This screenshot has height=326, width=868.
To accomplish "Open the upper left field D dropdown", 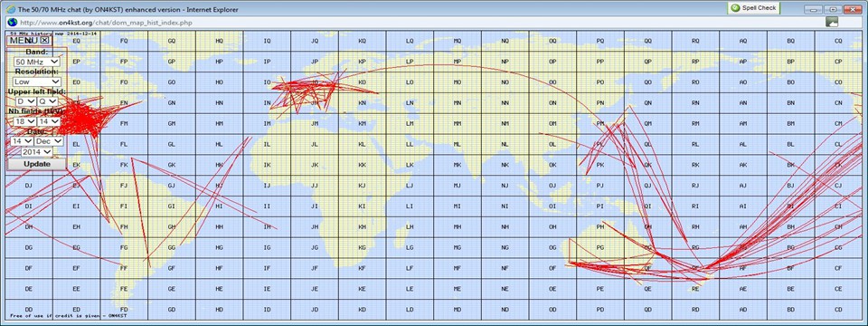I will pos(26,101).
